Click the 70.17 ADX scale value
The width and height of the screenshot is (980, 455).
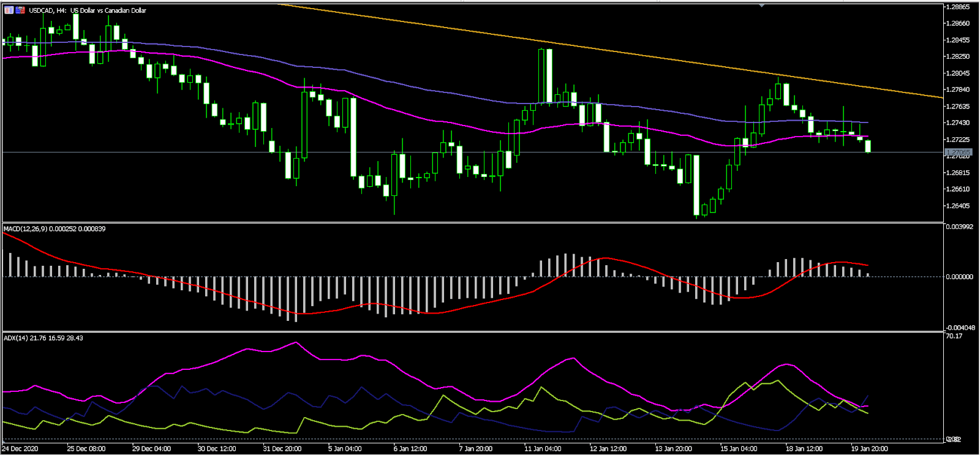(954, 336)
